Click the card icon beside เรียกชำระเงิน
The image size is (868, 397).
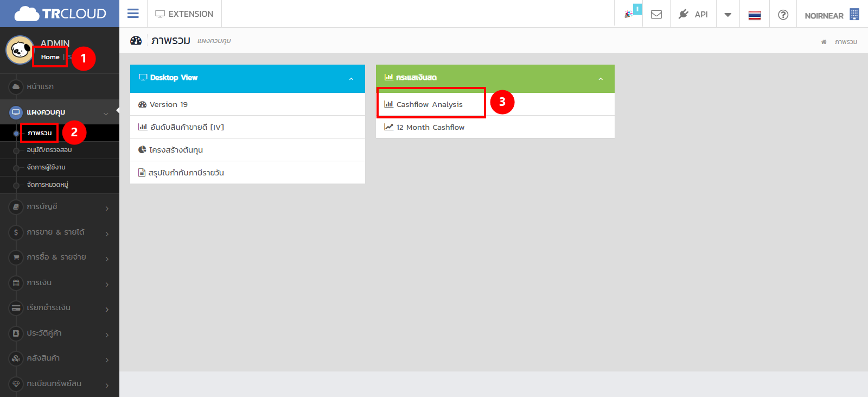coord(16,307)
